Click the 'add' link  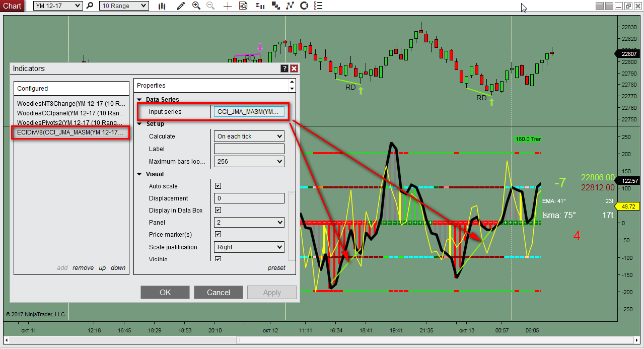[62, 268]
